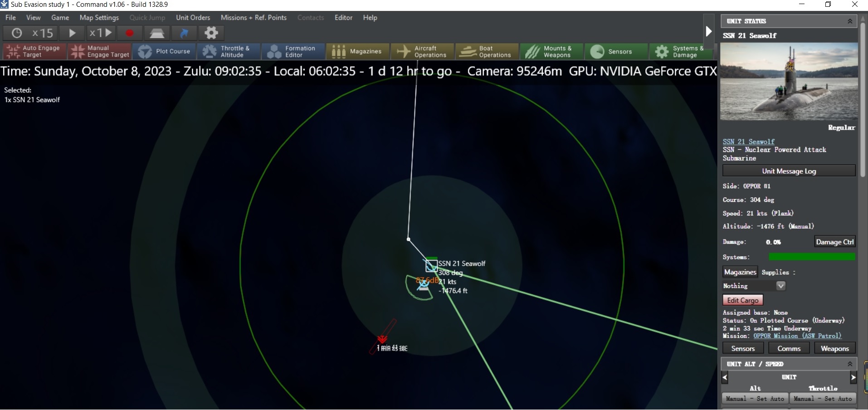Screen dimensions: 868x410
Task: Collapse the Unit Alt / Speed panel
Action: [850, 364]
